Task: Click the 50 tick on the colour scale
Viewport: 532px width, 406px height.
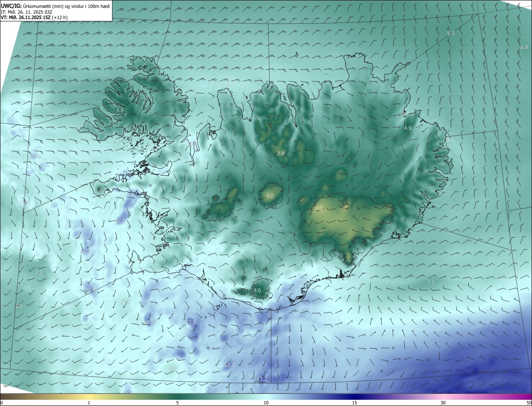Action: [529, 403]
